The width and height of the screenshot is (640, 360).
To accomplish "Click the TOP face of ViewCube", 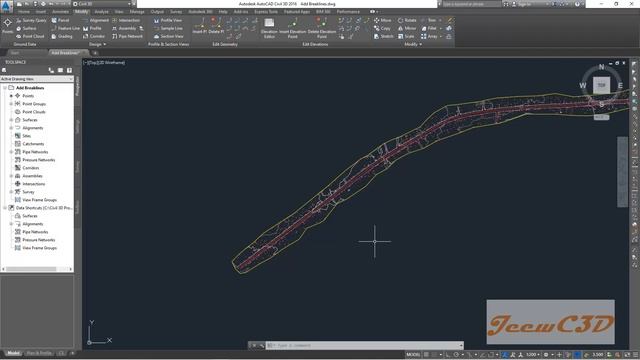I will point(601,85).
